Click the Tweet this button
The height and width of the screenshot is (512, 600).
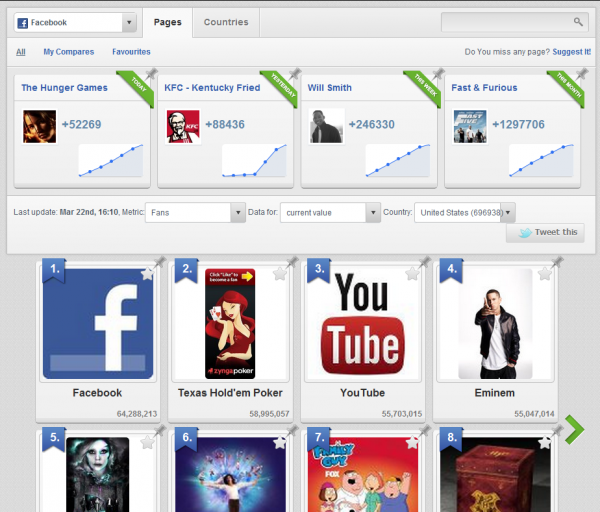(x=545, y=233)
